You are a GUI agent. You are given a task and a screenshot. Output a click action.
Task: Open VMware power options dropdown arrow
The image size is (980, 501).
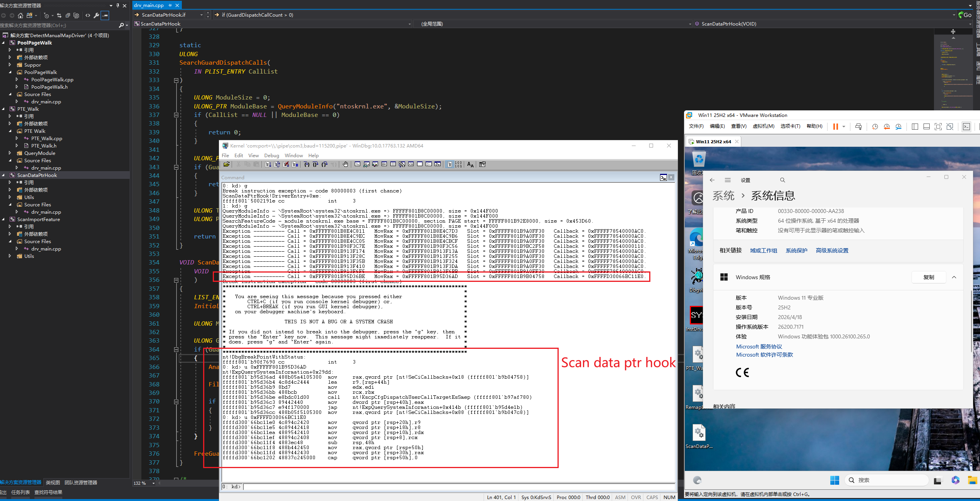click(x=844, y=127)
